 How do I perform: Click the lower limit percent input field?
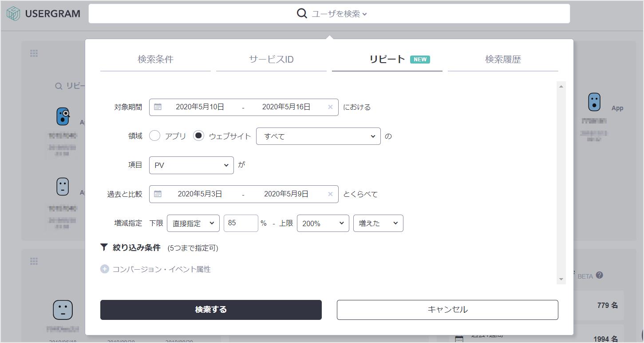tap(241, 223)
